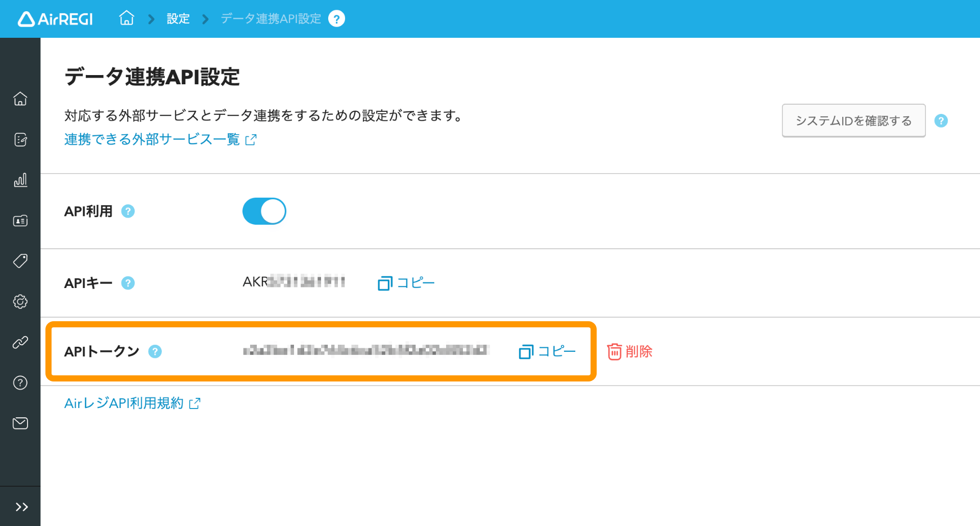Click the masked APIキー value
Image resolution: width=980 pixels, height=526 pixels.
coord(294,281)
